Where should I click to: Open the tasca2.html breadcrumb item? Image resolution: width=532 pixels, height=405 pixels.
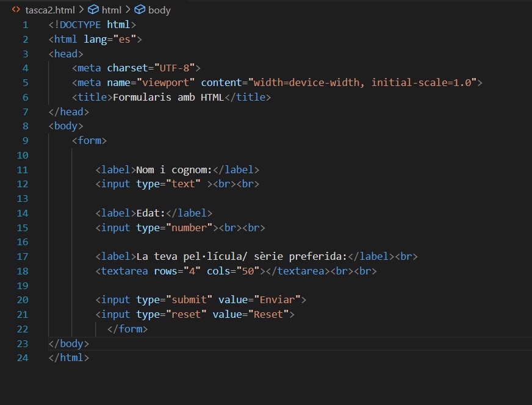click(49, 10)
